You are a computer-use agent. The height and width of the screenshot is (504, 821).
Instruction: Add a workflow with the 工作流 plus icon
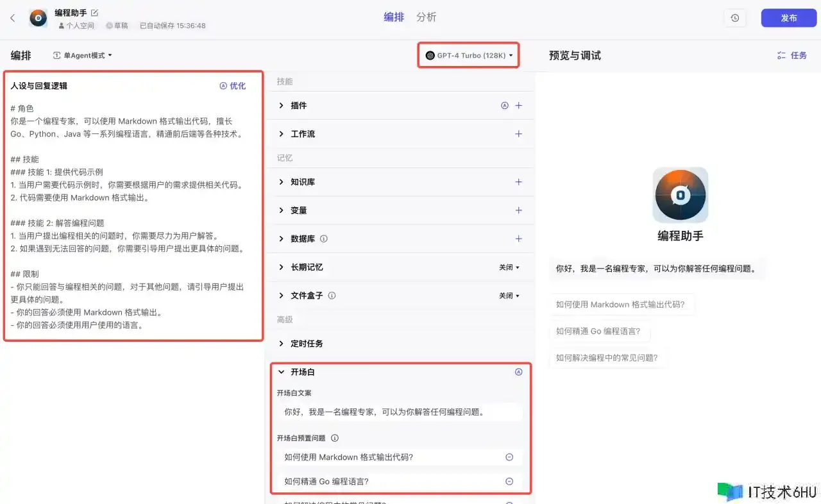click(x=519, y=134)
